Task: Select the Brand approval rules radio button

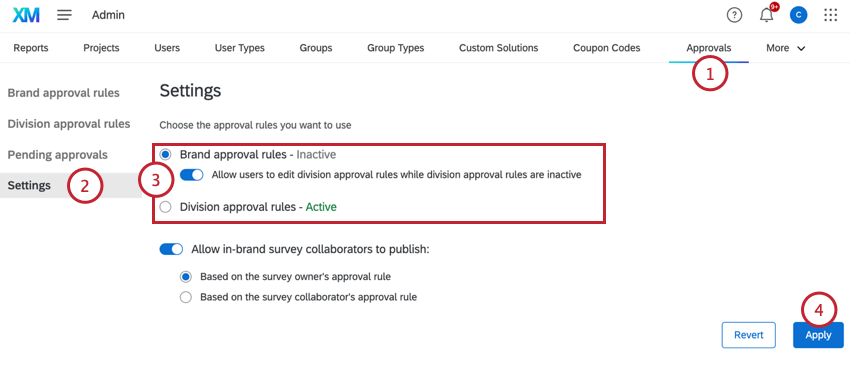Action: 166,155
